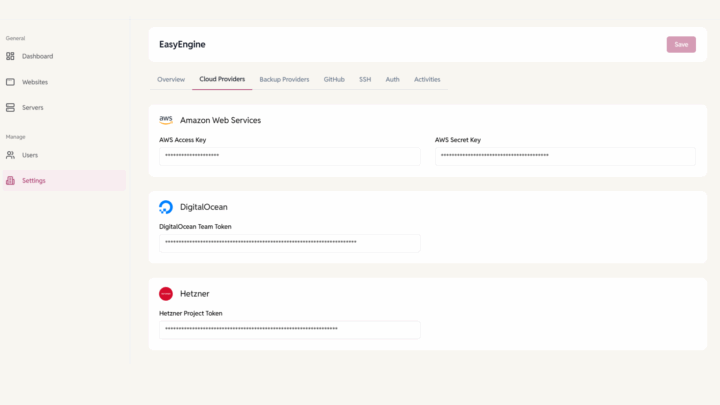This screenshot has width=720, height=405.
Task: Click the General sidebar group label
Action: point(15,38)
